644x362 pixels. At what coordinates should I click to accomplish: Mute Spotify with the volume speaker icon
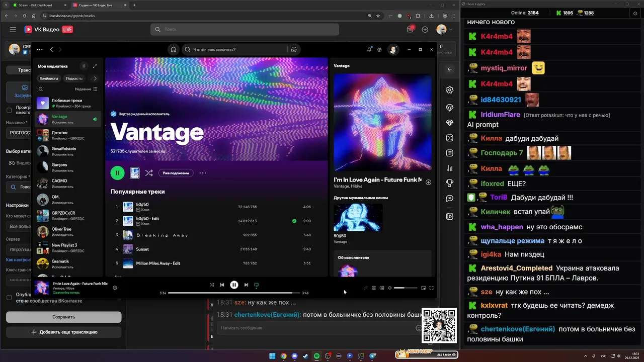(390, 288)
